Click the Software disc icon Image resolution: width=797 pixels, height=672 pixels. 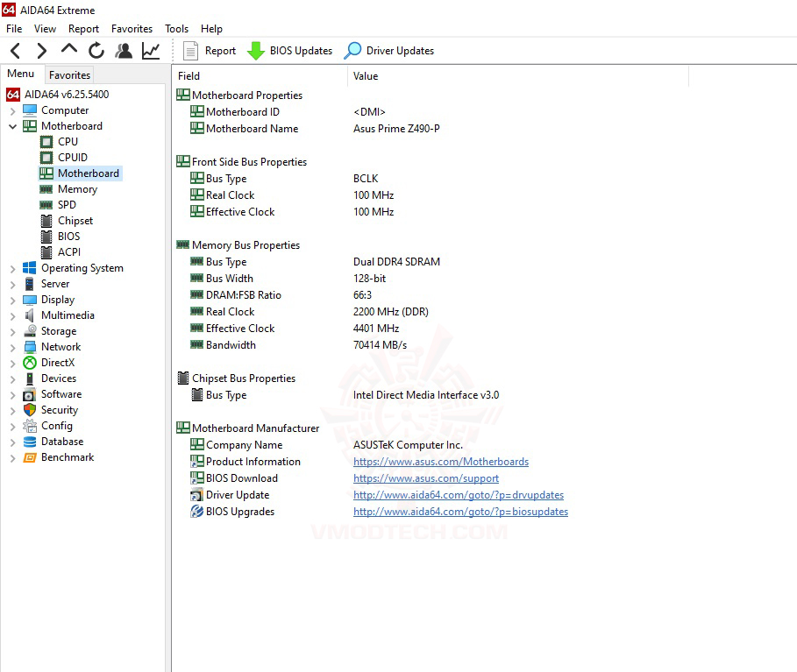click(30, 394)
